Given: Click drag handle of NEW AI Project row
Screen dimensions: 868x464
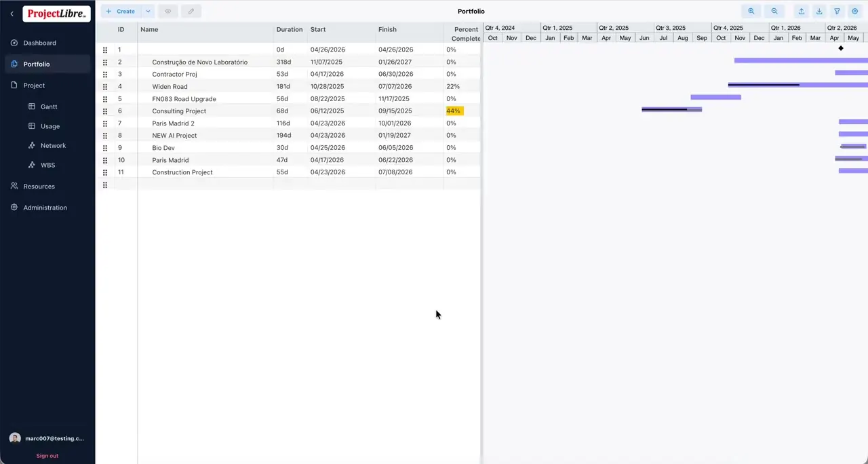Looking at the screenshot, I should (105, 136).
